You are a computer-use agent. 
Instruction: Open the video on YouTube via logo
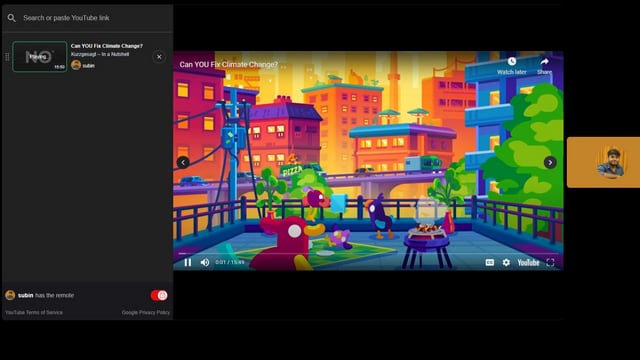click(528, 262)
